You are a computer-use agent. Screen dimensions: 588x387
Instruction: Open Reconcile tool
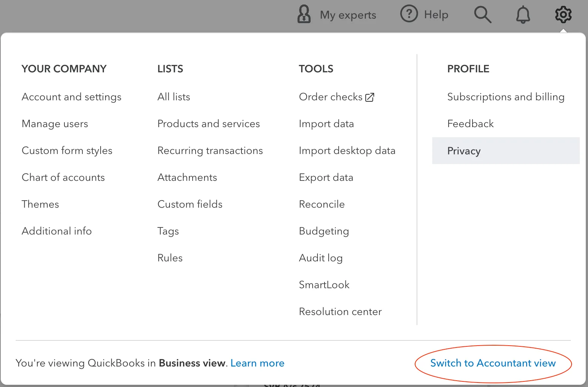coord(322,204)
